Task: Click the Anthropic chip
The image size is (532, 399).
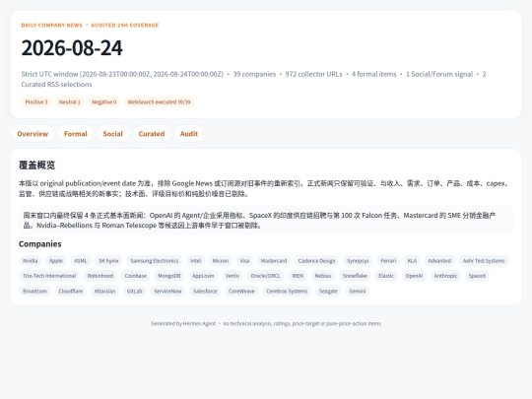Action: pos(445,276)
